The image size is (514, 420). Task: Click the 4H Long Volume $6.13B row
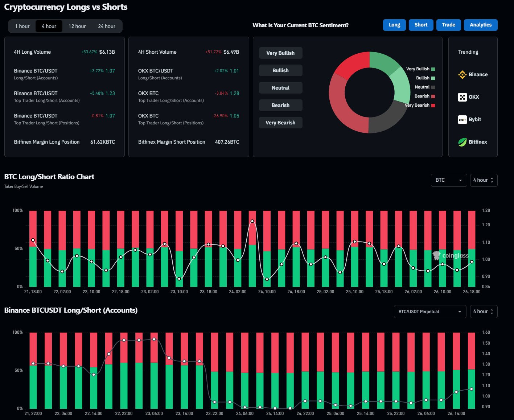point(65,52)
